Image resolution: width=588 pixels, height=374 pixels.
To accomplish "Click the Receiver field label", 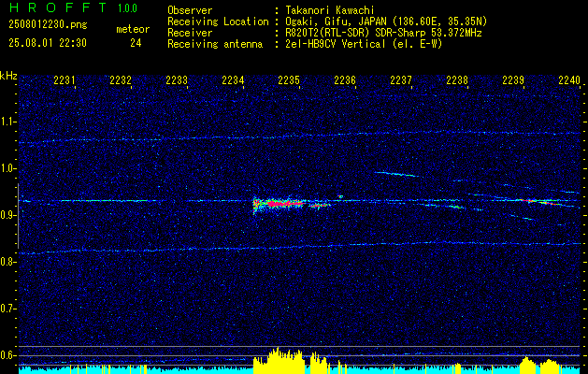I will (x=190, y=33).
